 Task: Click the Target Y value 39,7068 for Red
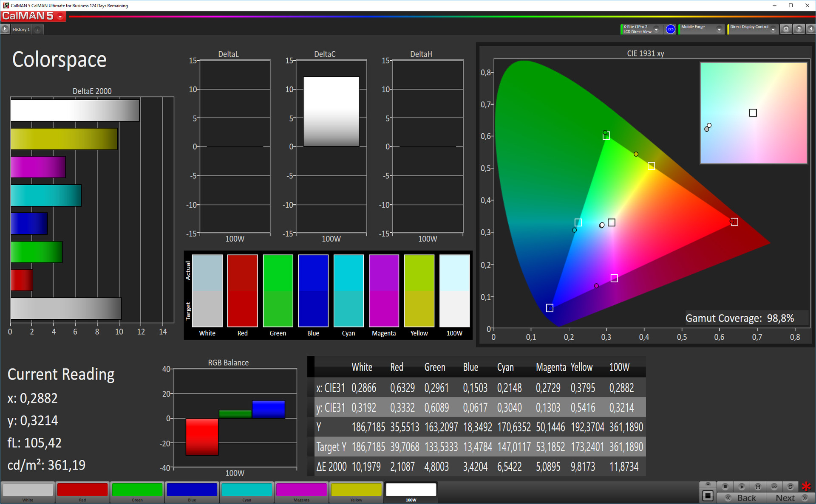[405, 447]
